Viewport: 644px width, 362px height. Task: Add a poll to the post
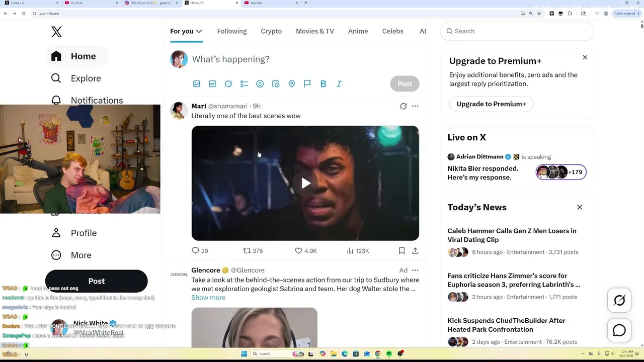click(244, 84)
